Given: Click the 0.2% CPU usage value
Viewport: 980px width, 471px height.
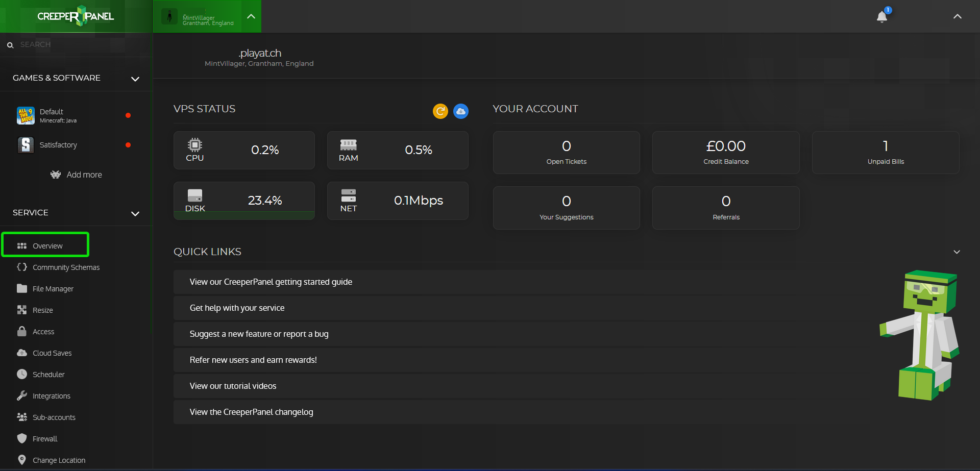Looking at the screenshot, I should [x=265, y=150].
